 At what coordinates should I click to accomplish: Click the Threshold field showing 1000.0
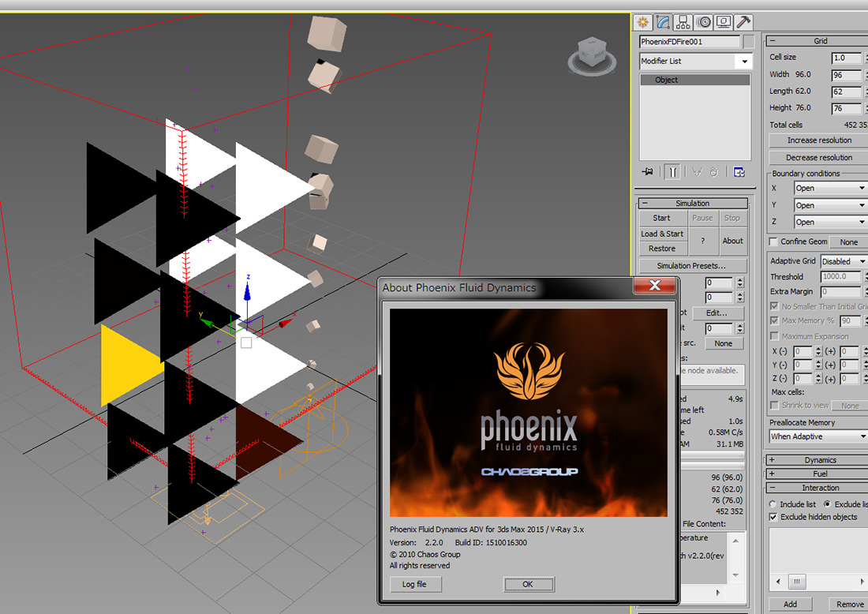coord(841,276)
